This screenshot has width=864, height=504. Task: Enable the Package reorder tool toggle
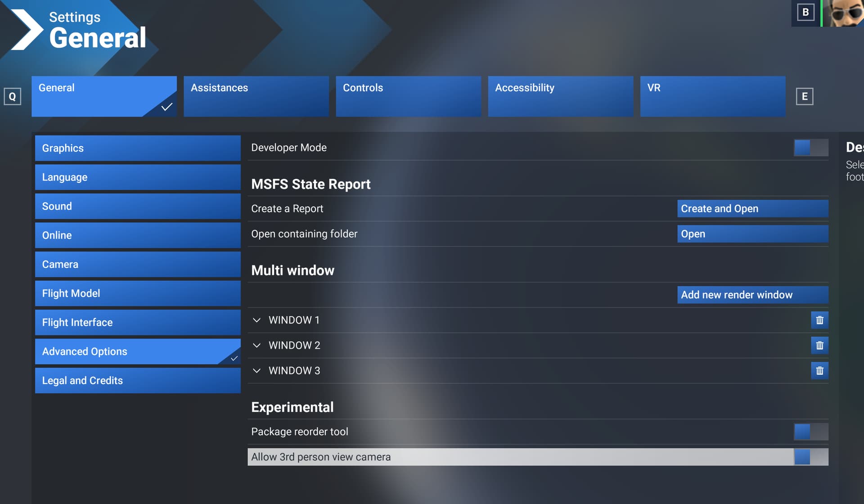coord(810,432)
